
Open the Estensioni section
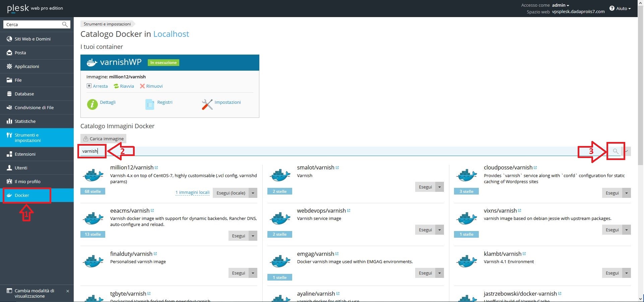pos(25,154)
